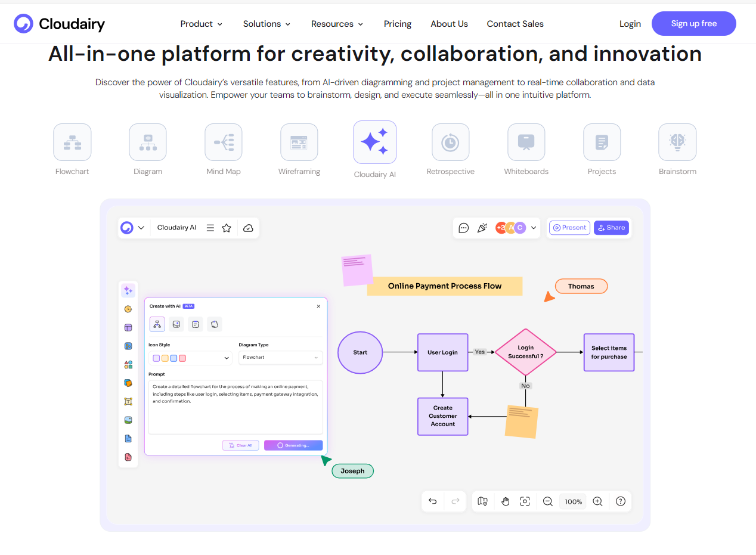Select the Login Successful decision diamond
The height and width of the screenshot is (555, 756).
(x=525, y=352)
